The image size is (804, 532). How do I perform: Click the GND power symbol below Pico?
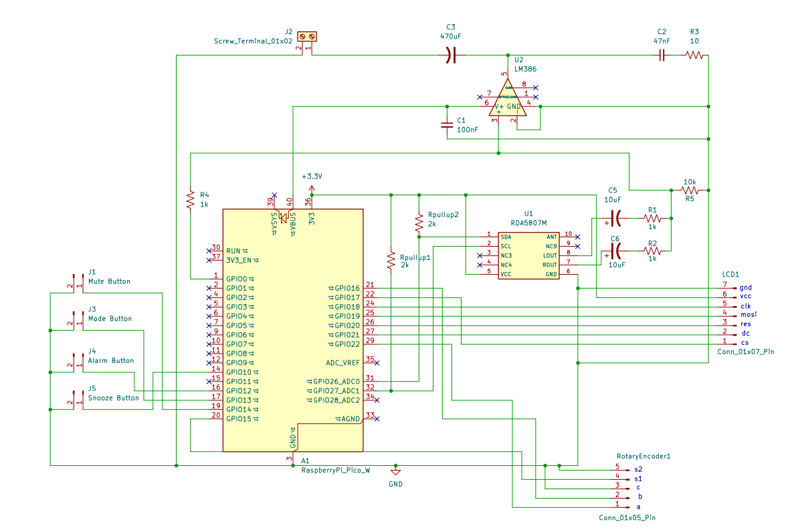[x=395, y=471]
